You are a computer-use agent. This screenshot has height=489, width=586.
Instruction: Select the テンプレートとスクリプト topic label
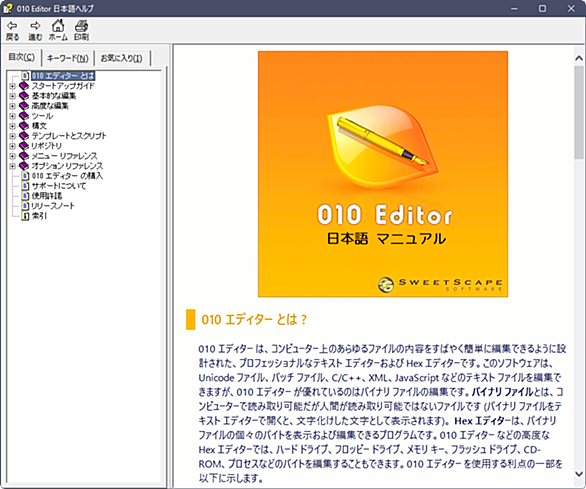69,136
